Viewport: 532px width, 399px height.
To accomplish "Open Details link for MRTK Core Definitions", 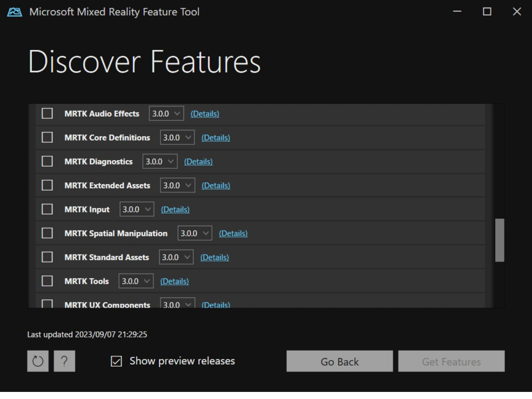I will tap(216, 138).
